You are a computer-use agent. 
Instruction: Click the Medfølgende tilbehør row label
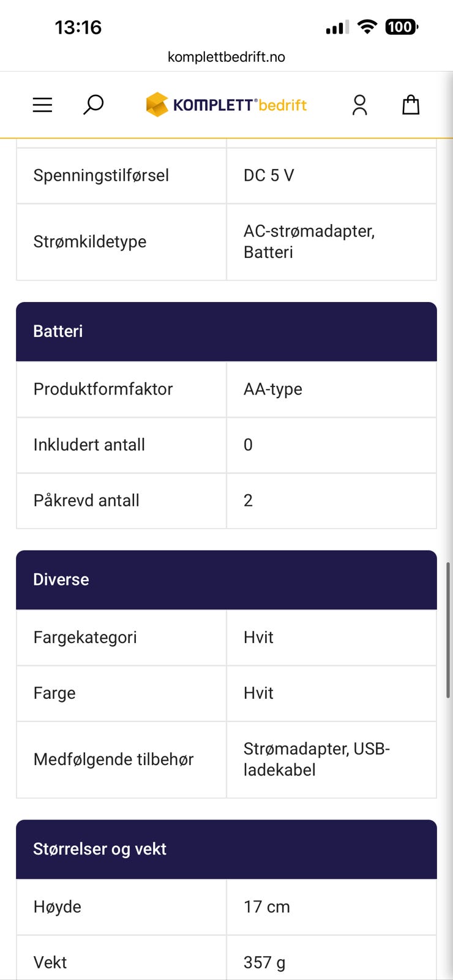click(x=113, y=759)
